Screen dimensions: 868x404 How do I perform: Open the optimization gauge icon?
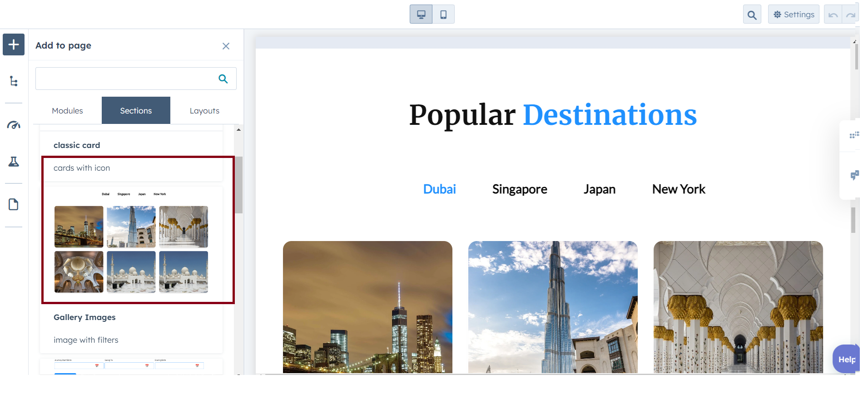point(14,125)
